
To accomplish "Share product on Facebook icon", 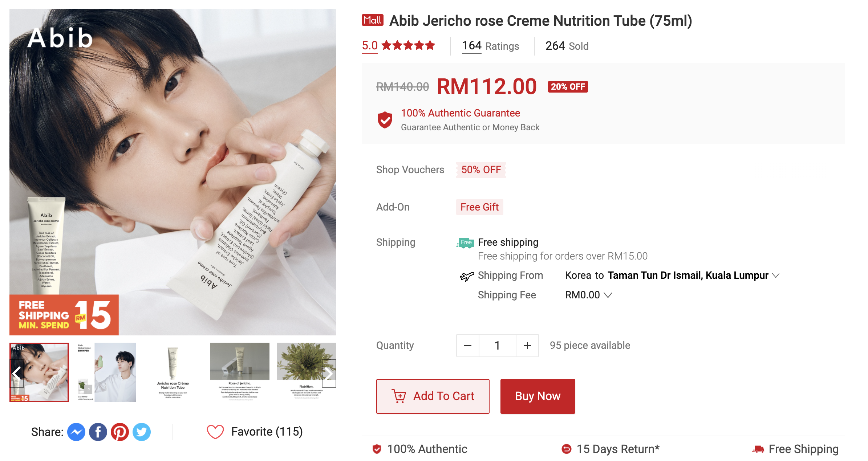I will click(98, 432).
